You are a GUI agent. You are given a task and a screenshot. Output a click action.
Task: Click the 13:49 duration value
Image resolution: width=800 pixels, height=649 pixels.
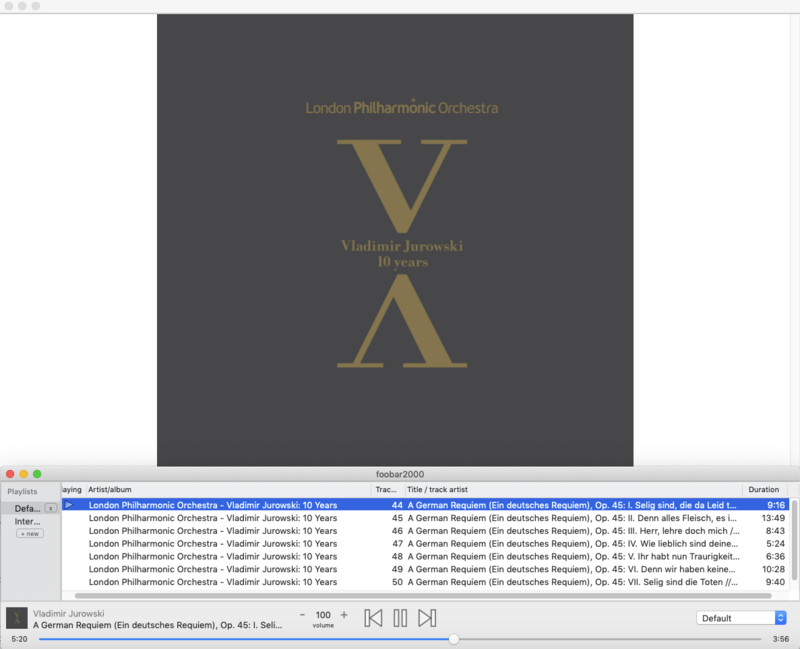(x=773, y=518)
